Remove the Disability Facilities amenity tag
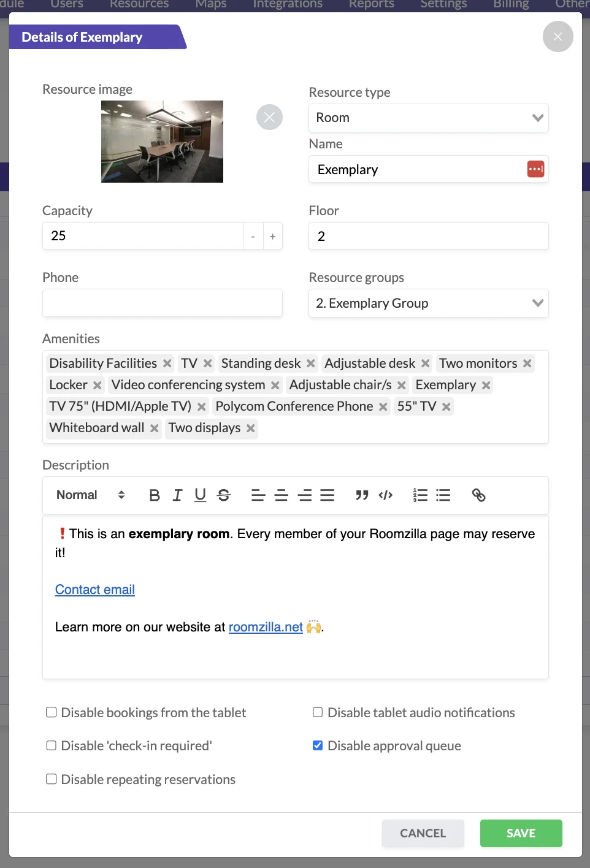This screenshot has width=590, height=868. [x=167, y=364]
